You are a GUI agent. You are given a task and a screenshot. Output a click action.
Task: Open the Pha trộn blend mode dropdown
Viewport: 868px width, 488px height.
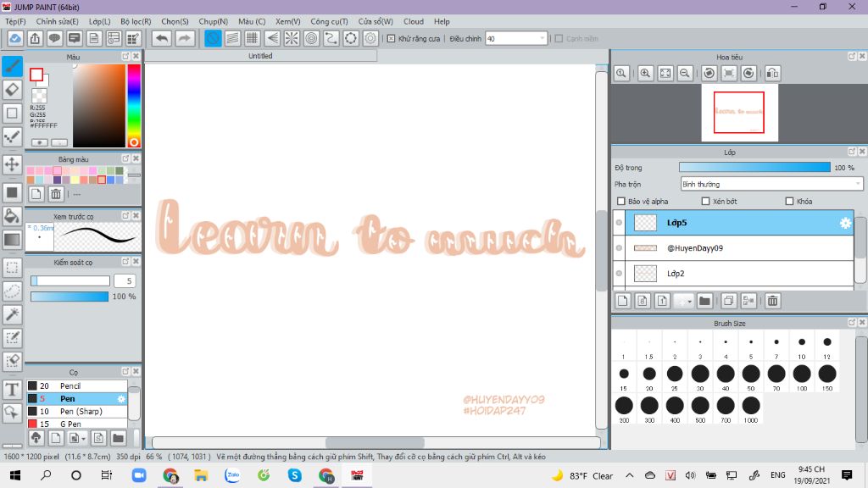[771, 184]
